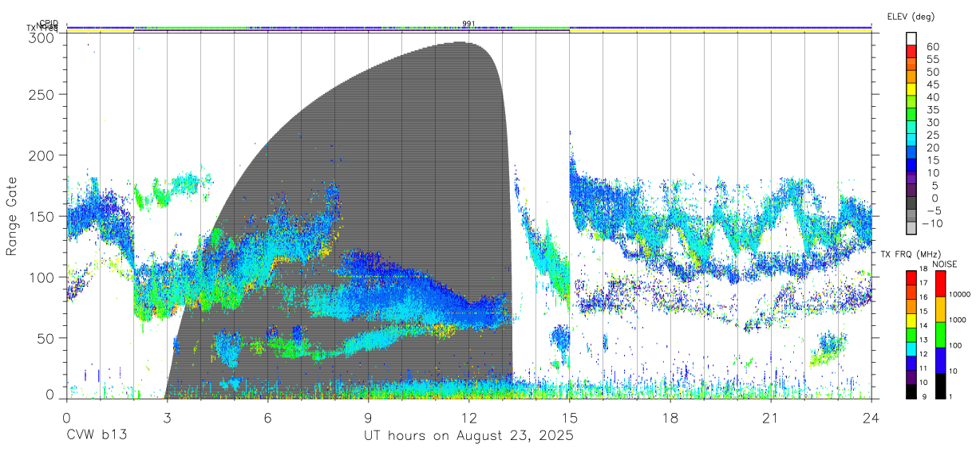Click the 21 tick on UT hours axis
Image resolution: width=980 pixels, height=452 pixels.
coord(771,417)
